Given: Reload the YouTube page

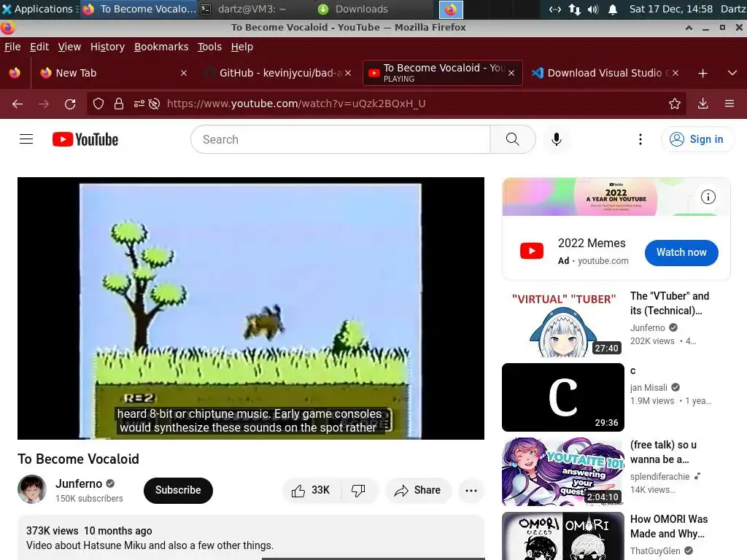Looking at the screenshot, I should [70, 104].
